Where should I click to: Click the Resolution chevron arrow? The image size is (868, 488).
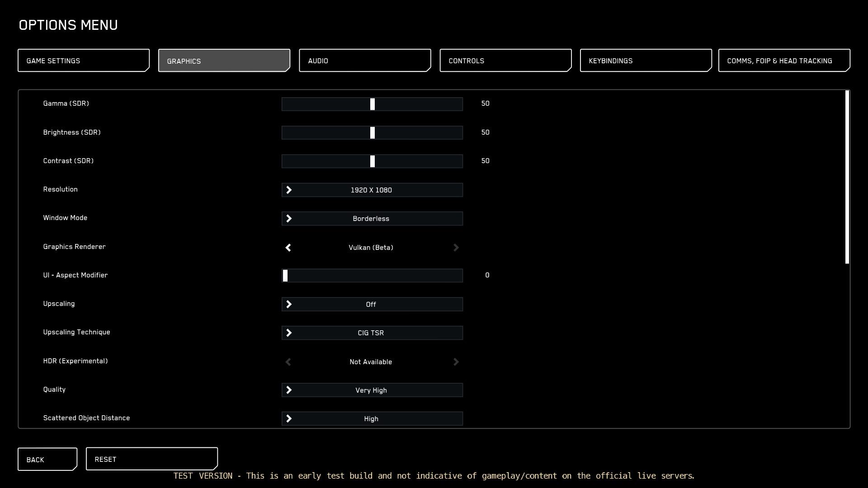[x=289, y=190]
